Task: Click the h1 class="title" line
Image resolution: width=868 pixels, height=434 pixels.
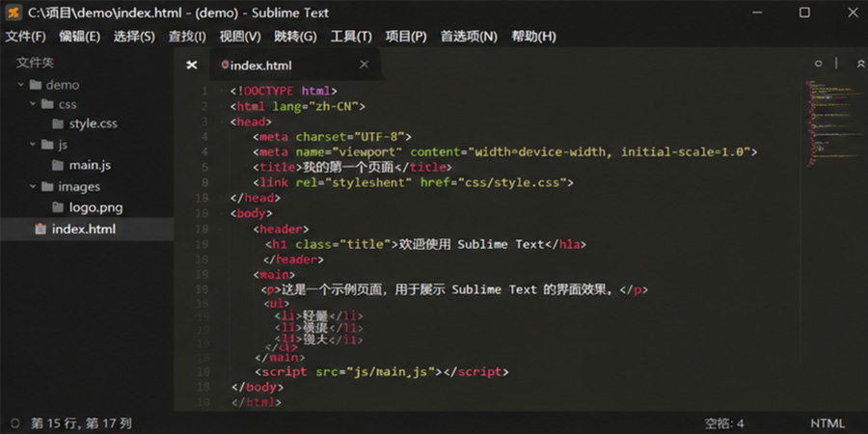Action: click(x=425, y=244)
